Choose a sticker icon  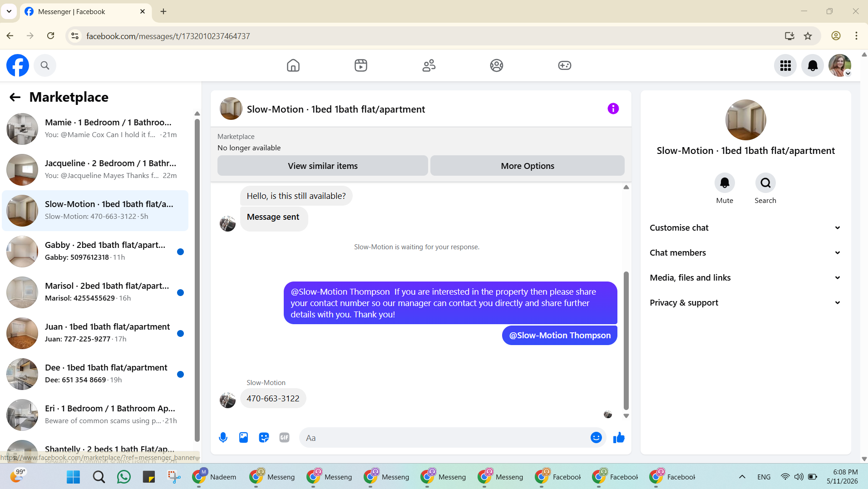tap(264, 438)
